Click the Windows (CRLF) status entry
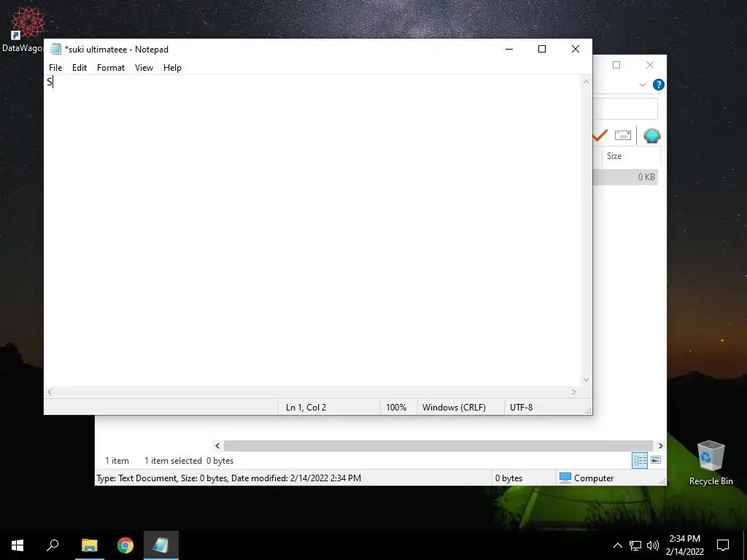The image size is (747, 560). click(454, 408)
